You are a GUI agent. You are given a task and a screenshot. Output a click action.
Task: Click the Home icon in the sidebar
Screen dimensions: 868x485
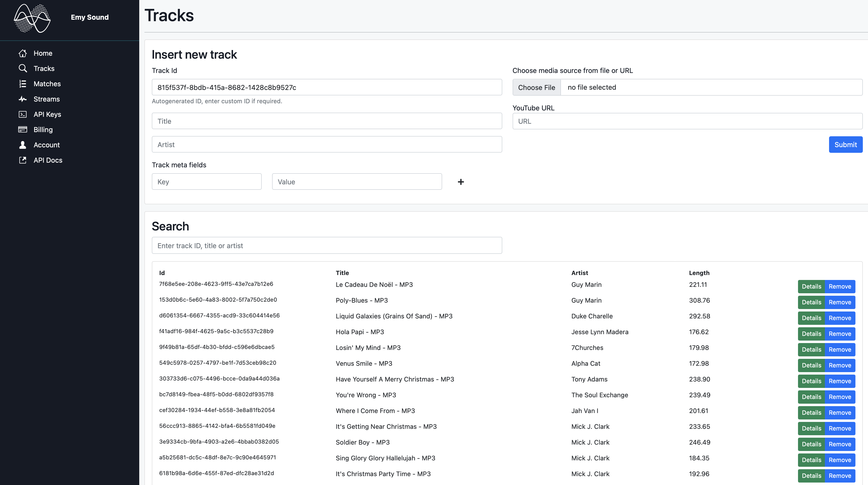23,53
